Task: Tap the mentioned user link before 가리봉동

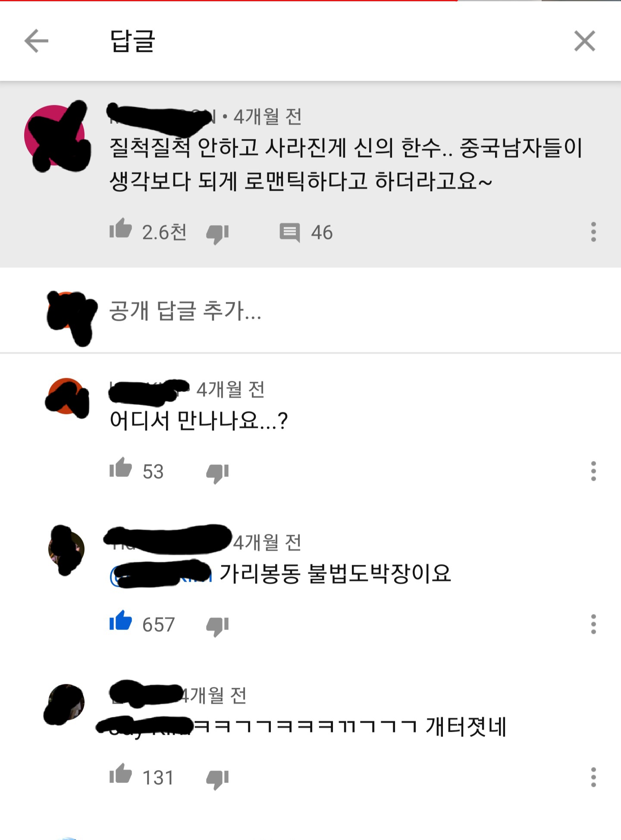Action: click(x=161, y=574)
